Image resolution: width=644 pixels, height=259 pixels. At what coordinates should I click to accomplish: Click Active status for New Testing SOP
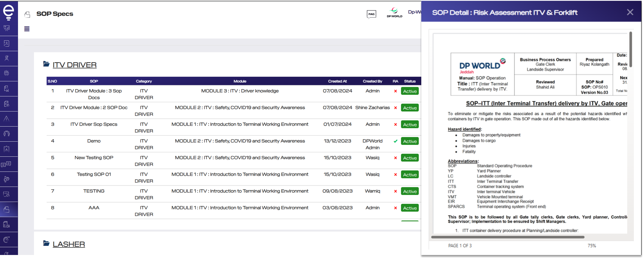point(410,158)
